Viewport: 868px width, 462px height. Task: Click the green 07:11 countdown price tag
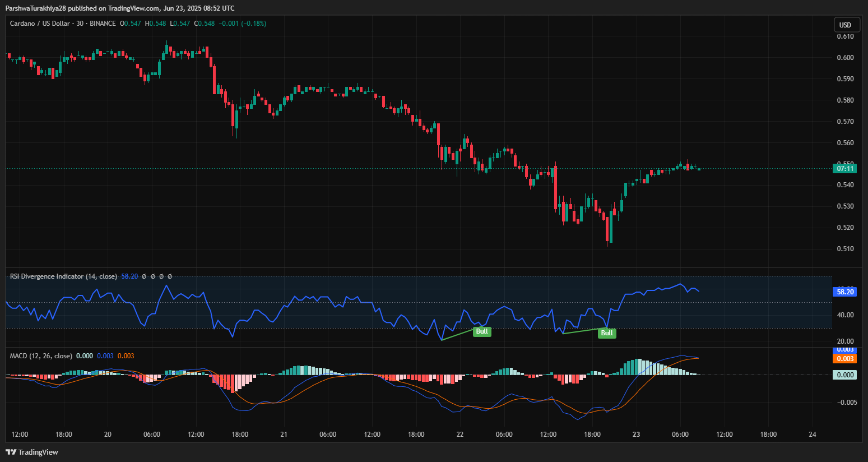(844, 168)
